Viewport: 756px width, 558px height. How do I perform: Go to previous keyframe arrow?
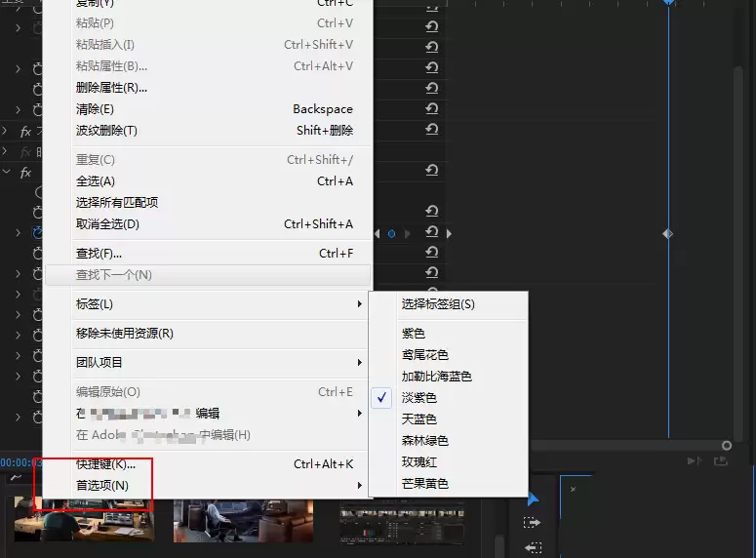378,234
